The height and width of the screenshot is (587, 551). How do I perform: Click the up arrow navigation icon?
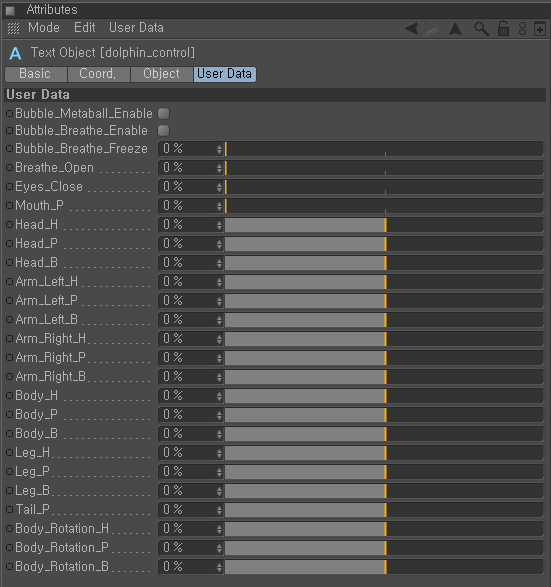coord(455,28)
